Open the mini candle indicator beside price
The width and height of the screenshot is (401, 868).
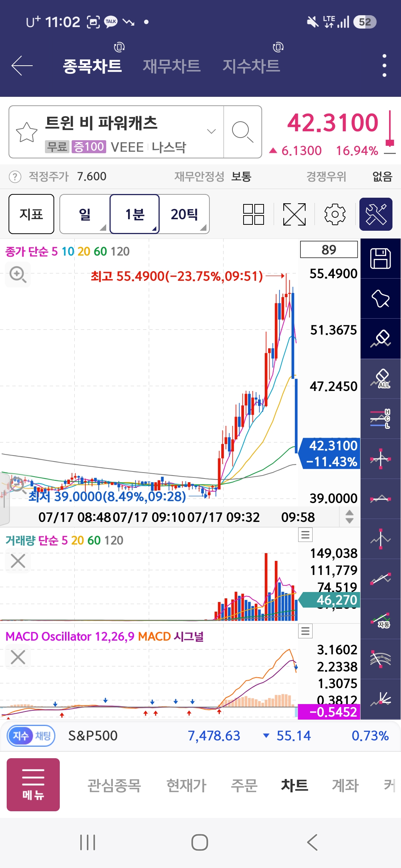click(x=390, y=132)
